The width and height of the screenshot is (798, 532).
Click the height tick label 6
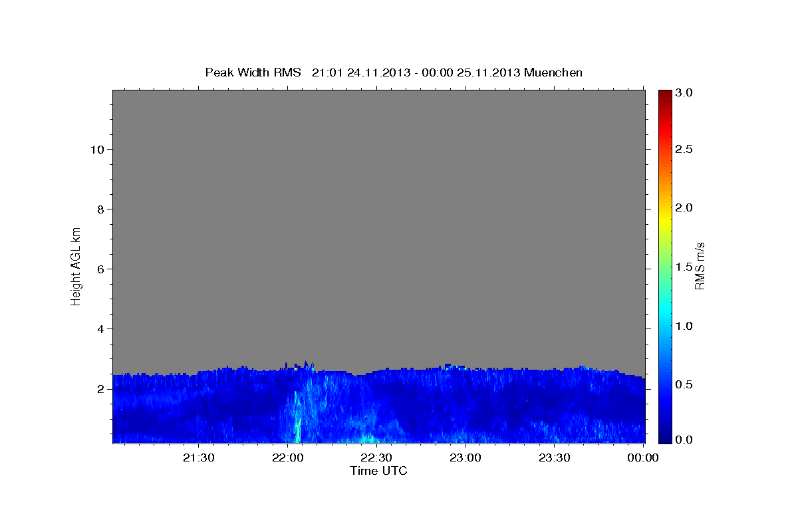[x=100, y=269]
